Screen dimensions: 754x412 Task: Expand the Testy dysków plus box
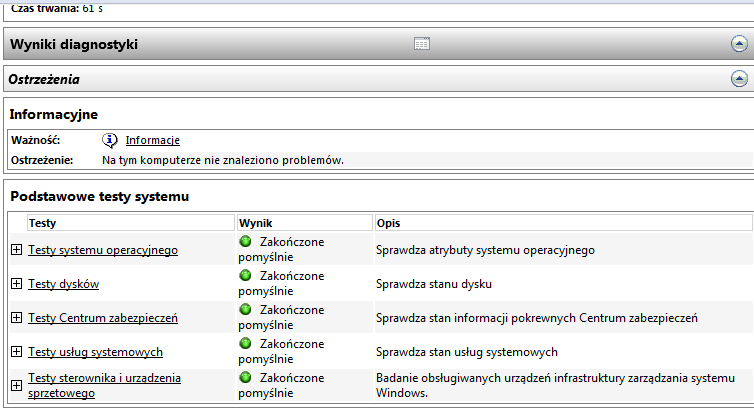pos(16,284)
